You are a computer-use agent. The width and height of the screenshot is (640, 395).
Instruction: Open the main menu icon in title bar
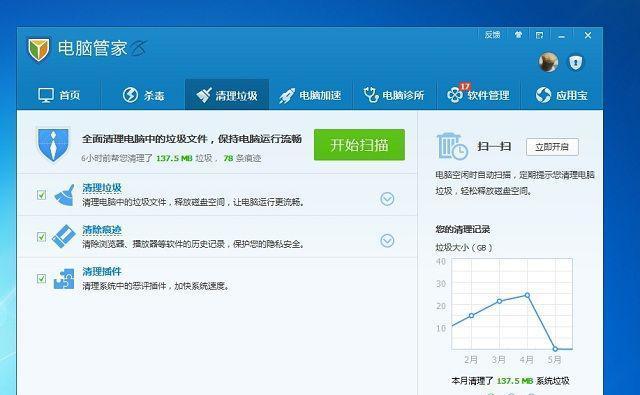540,36
